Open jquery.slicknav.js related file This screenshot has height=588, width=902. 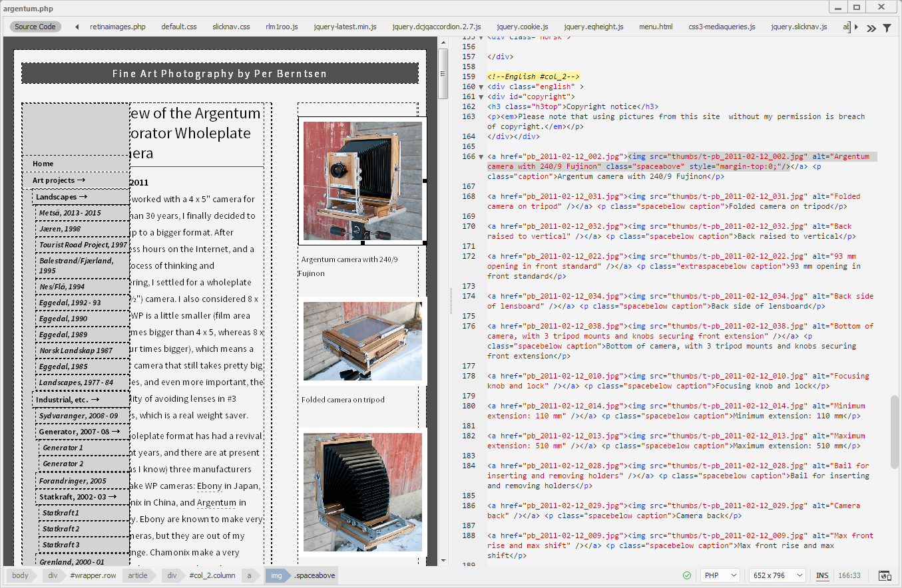coord(799,27)
